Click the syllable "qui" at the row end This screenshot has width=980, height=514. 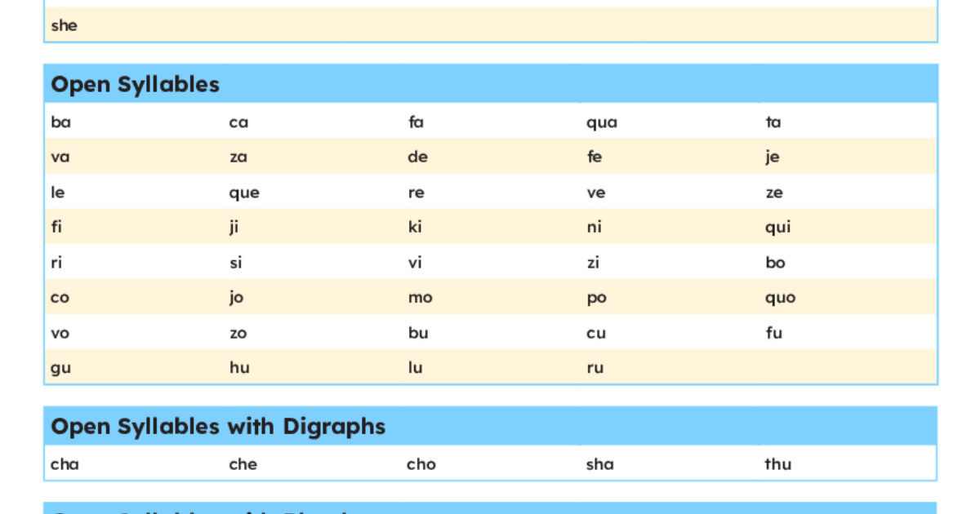coord(778,227)
